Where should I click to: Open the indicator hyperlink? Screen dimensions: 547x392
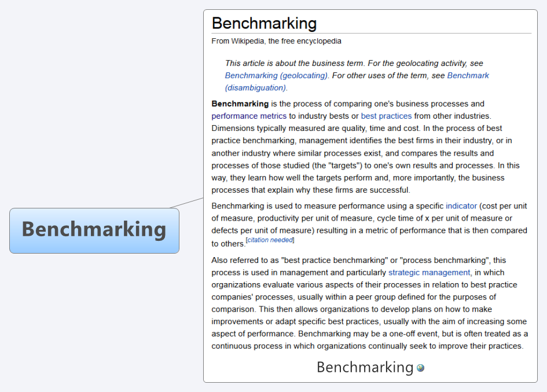pos(461,206)
